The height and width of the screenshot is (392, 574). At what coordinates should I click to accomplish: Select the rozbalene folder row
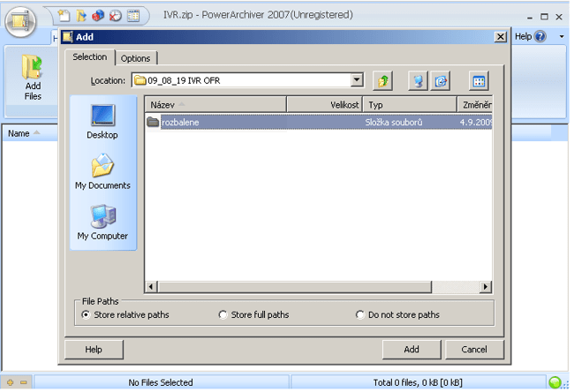point(319,122)
